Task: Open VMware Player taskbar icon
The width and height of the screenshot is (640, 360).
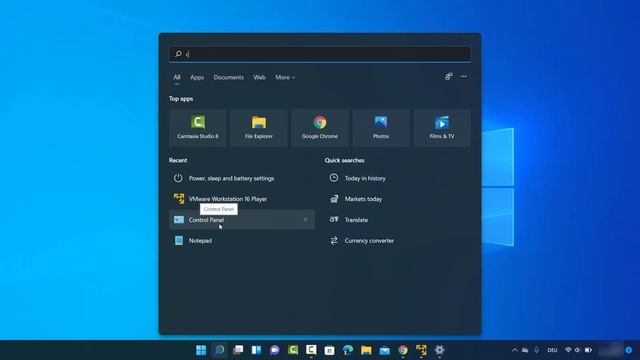Action: tap(421, 350)
